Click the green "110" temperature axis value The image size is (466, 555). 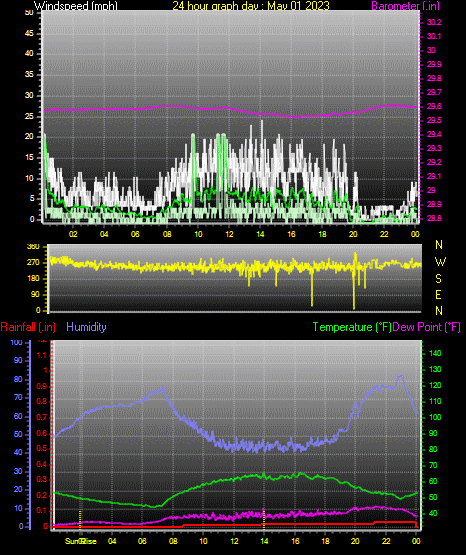coord(435,401)
